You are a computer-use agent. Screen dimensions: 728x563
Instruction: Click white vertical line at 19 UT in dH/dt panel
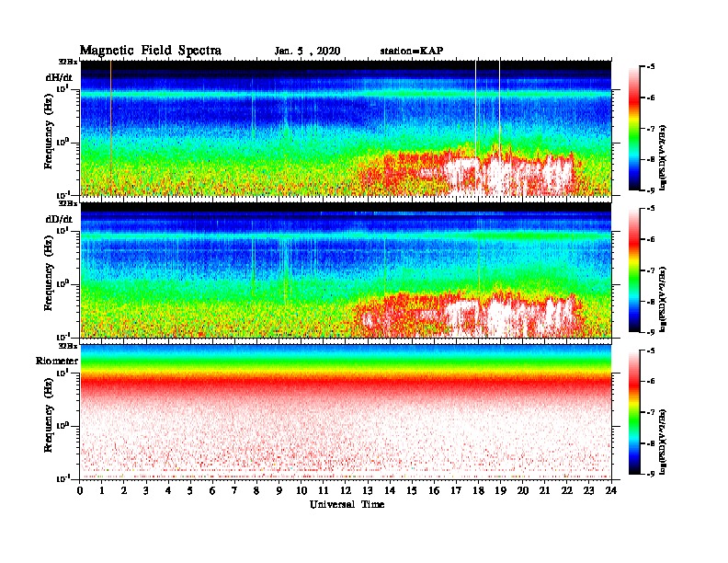click(499, 107)
